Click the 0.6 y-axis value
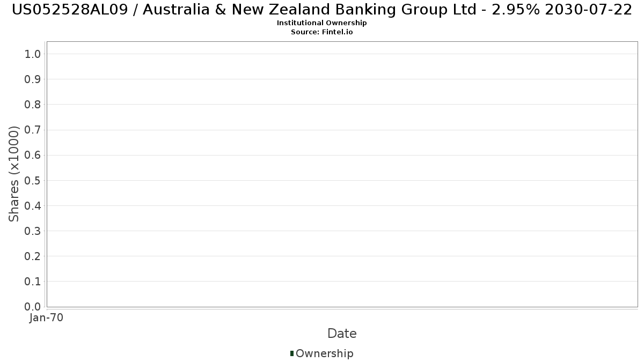Viewport: 644px width, 362px height. click(33, 155)
